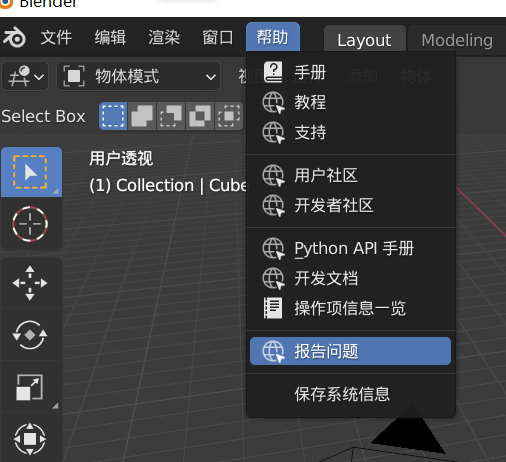Click 保存系统信息 menu entry
506x462 pixels.
350,394
